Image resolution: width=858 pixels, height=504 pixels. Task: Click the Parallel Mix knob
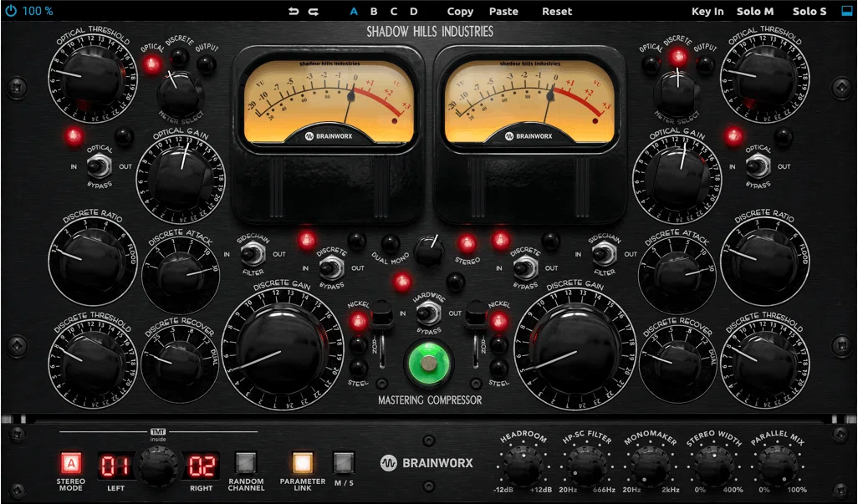point(777,466)
